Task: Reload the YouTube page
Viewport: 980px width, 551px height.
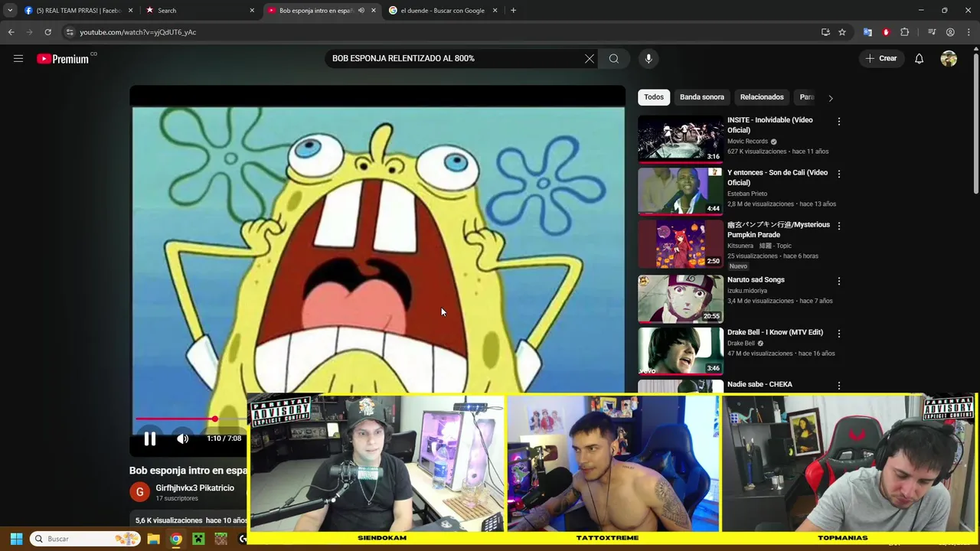Action: click(47, 32)
